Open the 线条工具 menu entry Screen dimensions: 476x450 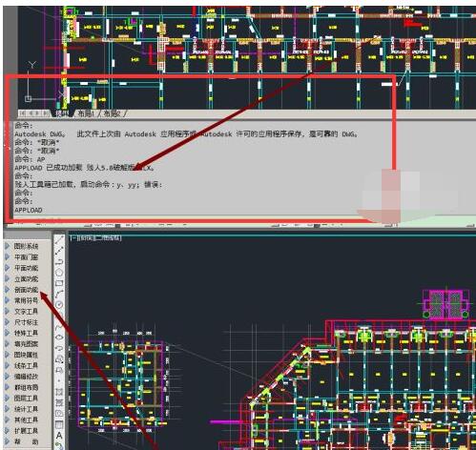point(26,365)
